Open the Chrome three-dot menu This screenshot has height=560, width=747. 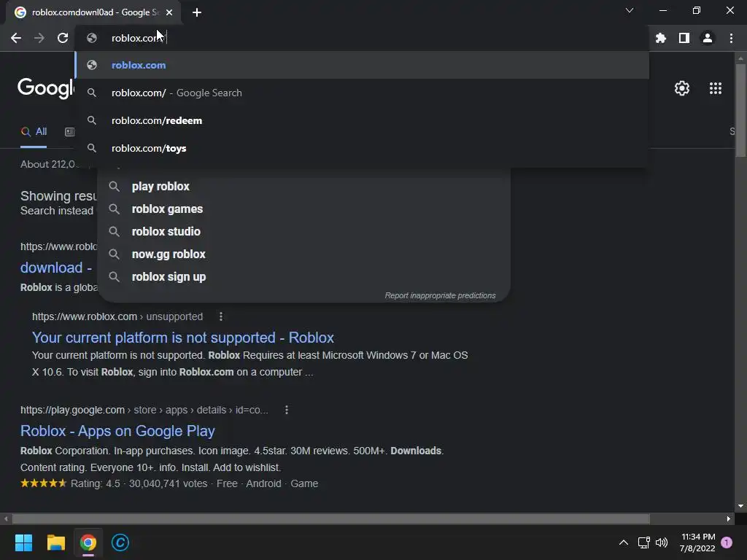click(x=731, y=38)
